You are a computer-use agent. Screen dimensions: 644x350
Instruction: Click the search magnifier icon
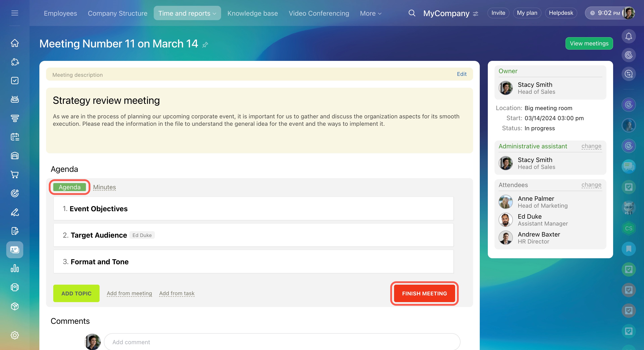click(x=412, y=13)
